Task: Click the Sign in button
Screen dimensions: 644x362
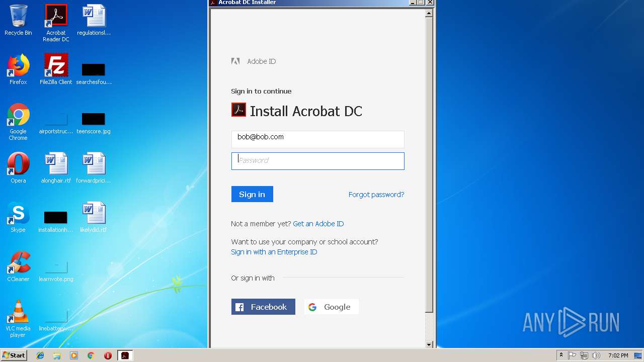Action: click(x=252, y=194)
